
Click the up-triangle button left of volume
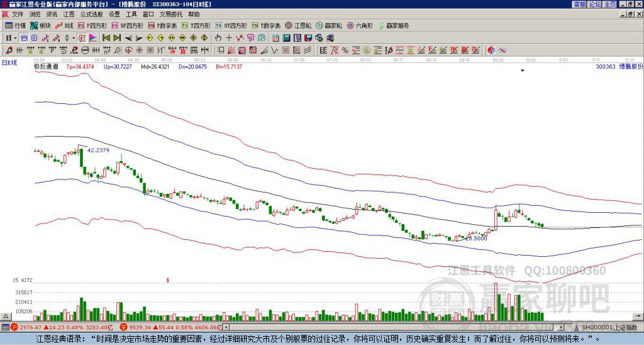(x=6, y=316)
